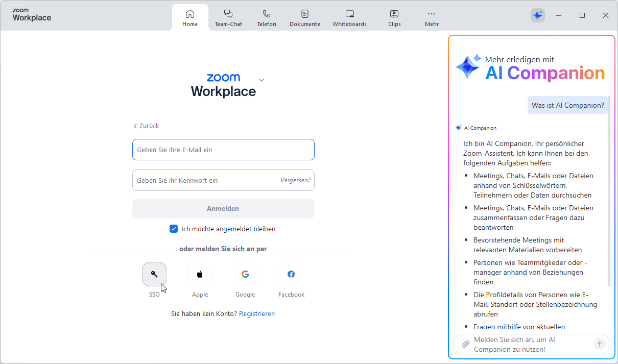Viewport: 618px width, 364px height.
Task: Click the Anmelden sign-in button
Action: pyautogui.click(x=223, y=208)
